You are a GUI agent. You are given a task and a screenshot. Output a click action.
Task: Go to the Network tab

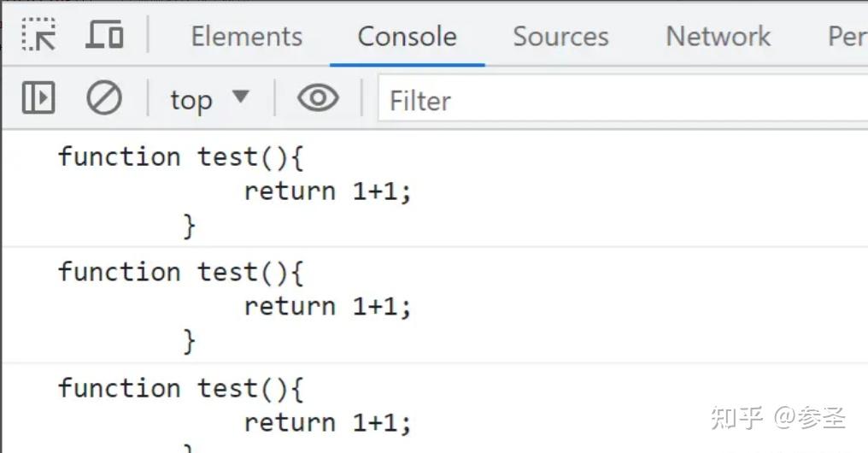click(x=718, y=37)
